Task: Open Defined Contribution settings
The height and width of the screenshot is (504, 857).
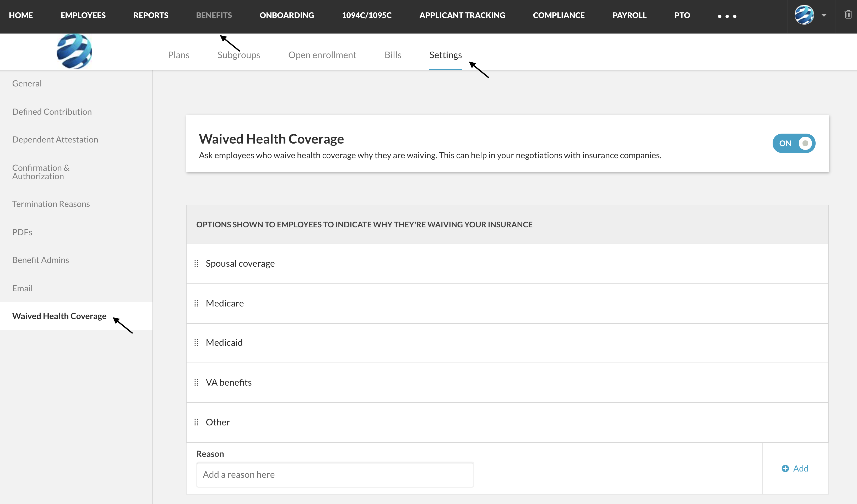Action: (x=52, y=112)
